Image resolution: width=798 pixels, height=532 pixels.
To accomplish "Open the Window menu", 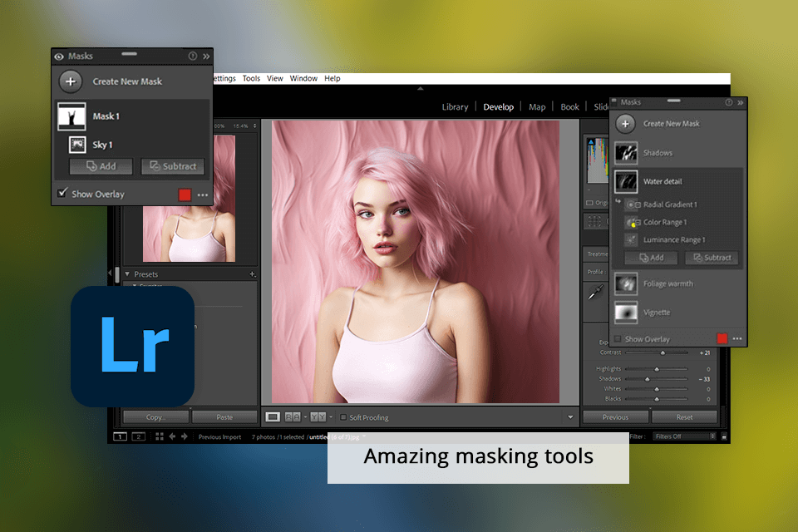I will (303, 78).
